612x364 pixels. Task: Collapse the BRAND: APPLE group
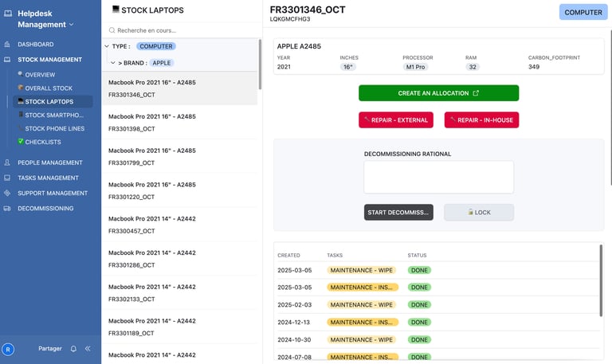pos(113,62)
